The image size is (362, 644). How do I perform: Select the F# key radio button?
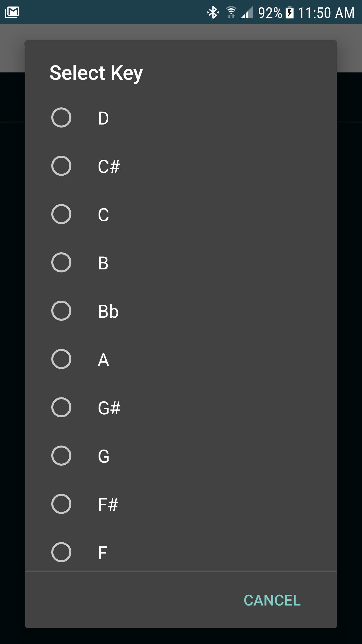(x=61, y=504)
